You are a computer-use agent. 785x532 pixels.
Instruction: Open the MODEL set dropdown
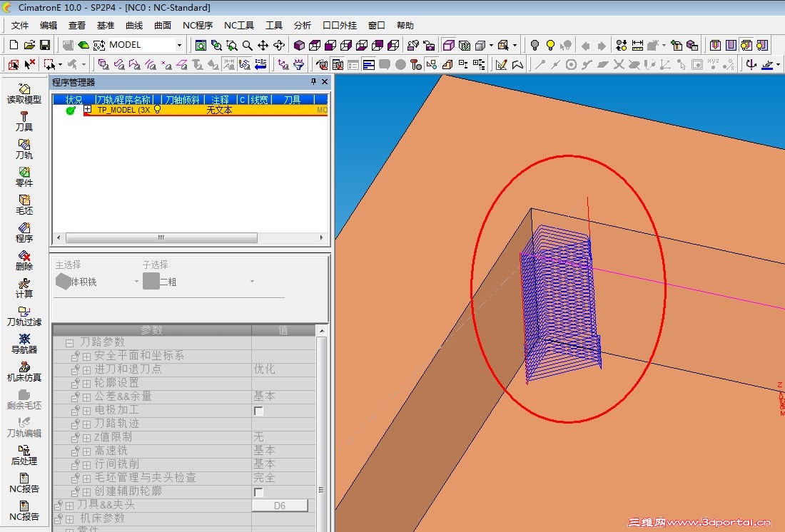click(x=179, y=45)
